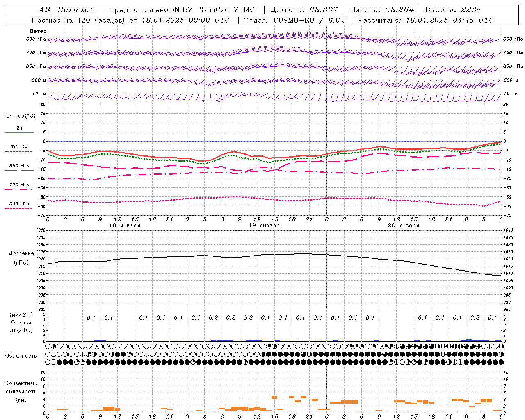Select the Высота: 223м header value

453,10
